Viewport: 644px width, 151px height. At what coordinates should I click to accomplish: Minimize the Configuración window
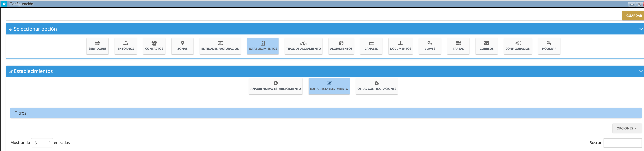tap(632, 4)
